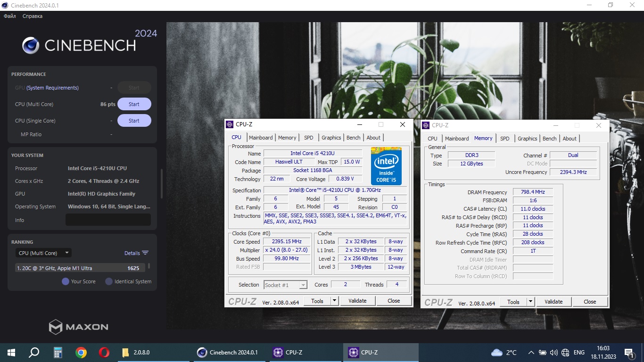Image resolution: width=644 pixels, height=362 pixels.
Task: Expand Tools dropdown arrow in right CPU-Z
Action: 530,302
